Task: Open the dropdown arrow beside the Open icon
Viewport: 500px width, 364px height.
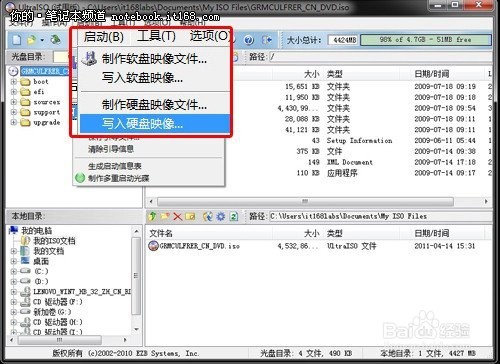Action: tap(42, 40)
